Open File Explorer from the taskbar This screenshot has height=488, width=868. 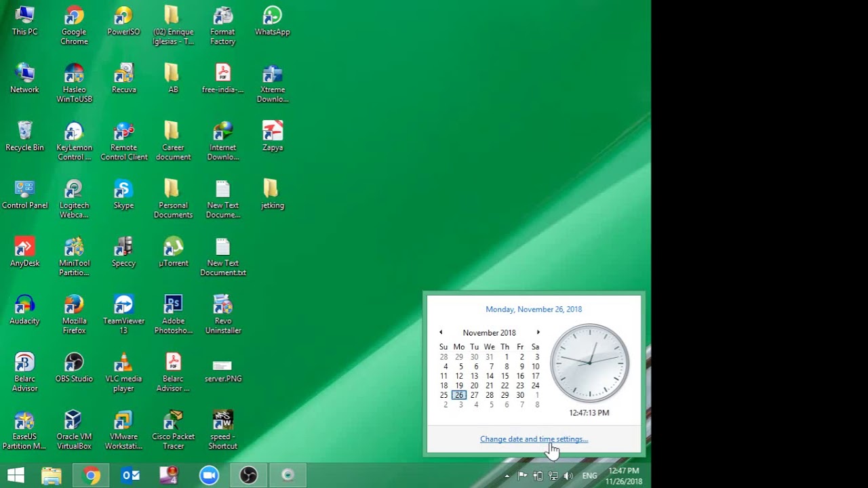click(x=52, y=476)
